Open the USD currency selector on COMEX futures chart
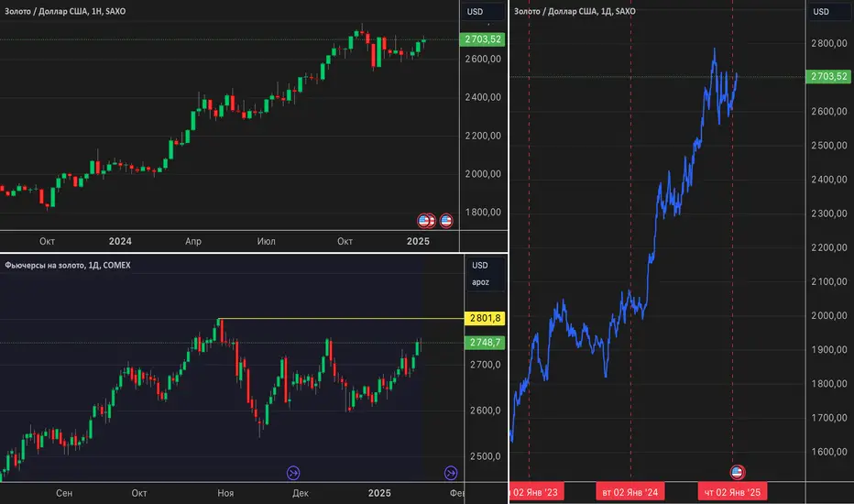This screenshot has width=854, height=504. tap(480, 266)
